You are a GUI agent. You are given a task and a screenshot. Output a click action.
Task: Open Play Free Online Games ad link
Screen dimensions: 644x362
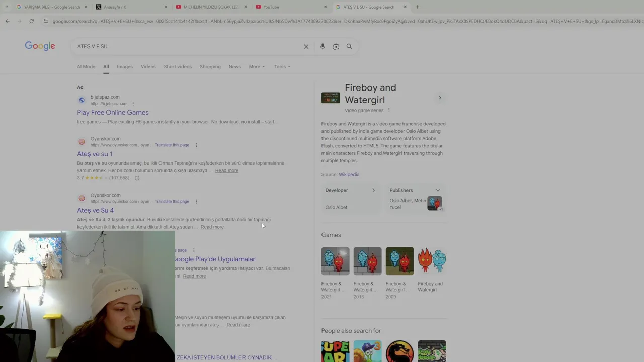click(113, 113)
